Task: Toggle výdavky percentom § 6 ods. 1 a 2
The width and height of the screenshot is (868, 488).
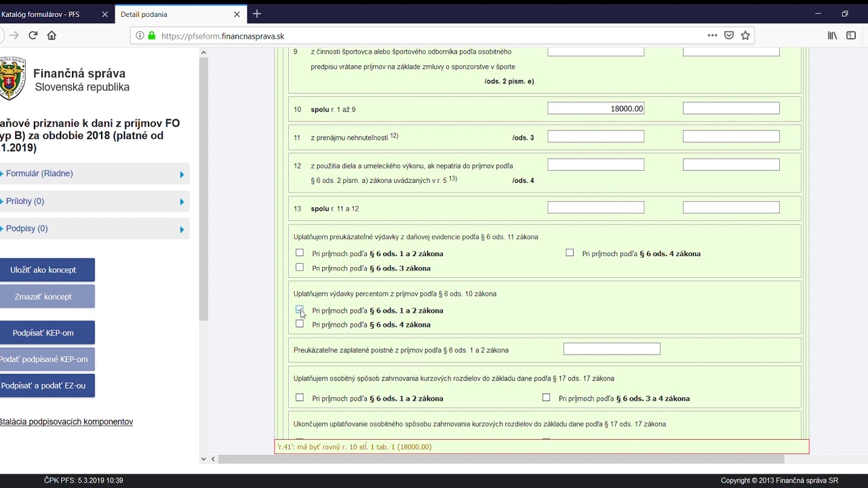Action: point(300,310)
